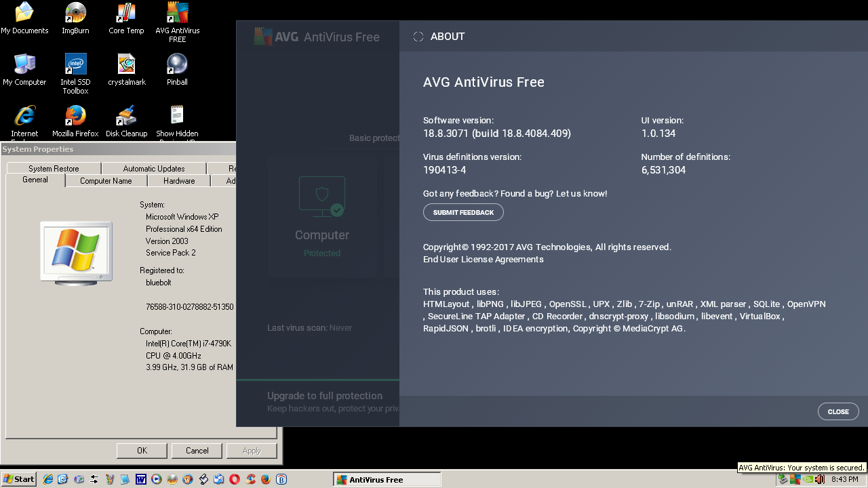Close the AVG About panel
This screenshot has height=488, width=868.
[838, 411]
